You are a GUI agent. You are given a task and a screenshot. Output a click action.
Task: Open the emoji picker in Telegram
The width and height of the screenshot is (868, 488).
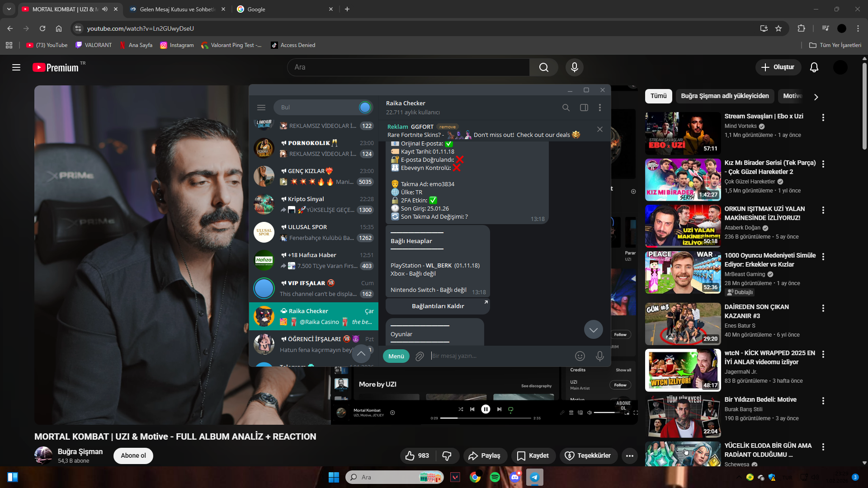pyautogui.click(x=580, y=356)
